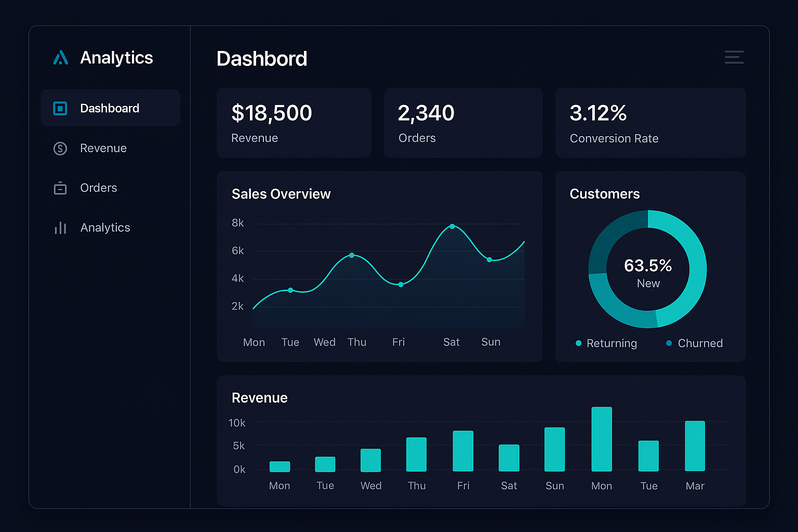Click the Churned legend dot
798x532 pixels.
(669, 343)
